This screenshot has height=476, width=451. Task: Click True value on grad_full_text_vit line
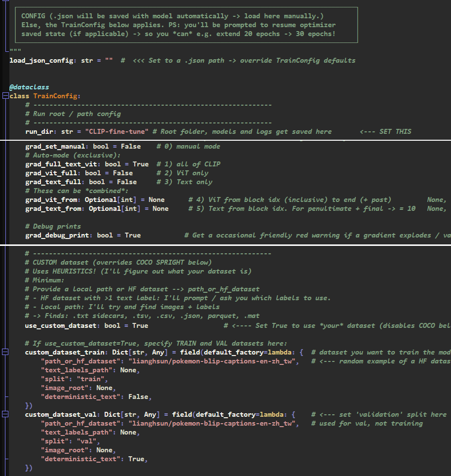[x=141, y=164]
